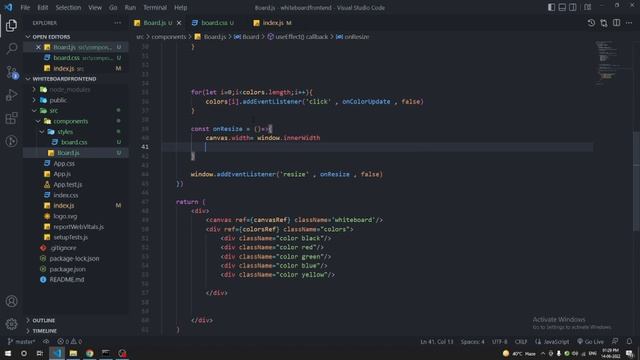Open README.md in the explorer
Viewport: 640px width, 360px height.
76,280
